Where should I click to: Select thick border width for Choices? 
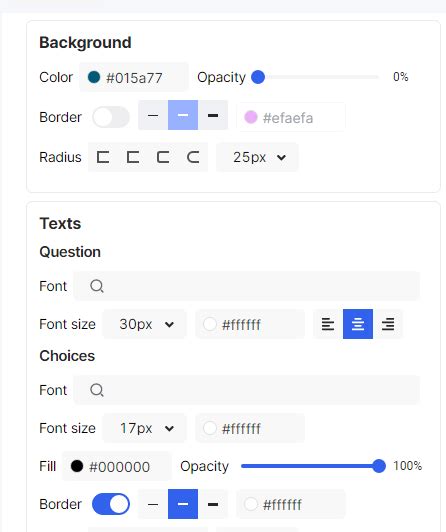(x=213, y=504)
